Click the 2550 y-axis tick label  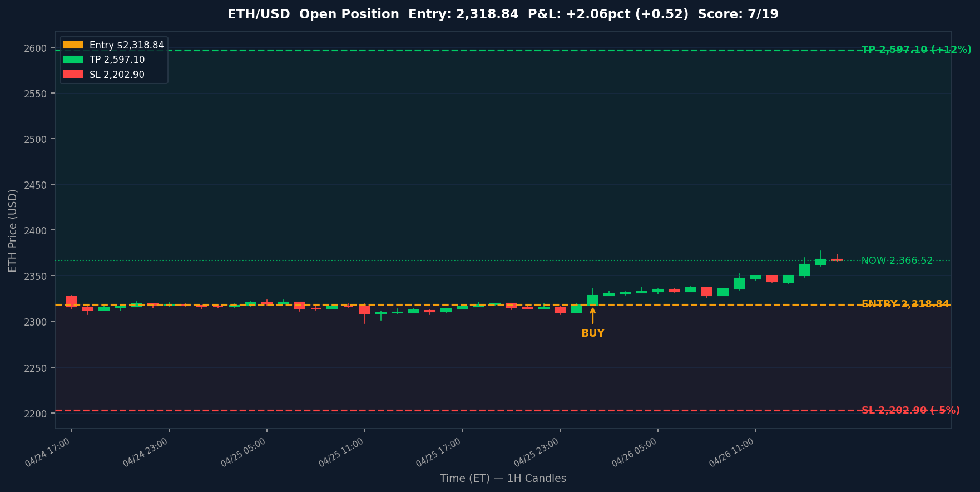(35, 94)
